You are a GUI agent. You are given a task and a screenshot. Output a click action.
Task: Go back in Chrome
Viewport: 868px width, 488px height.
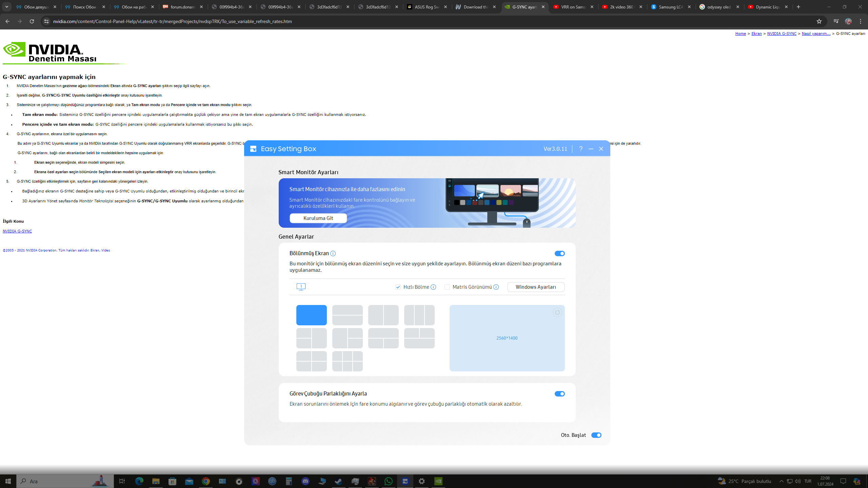7,21
